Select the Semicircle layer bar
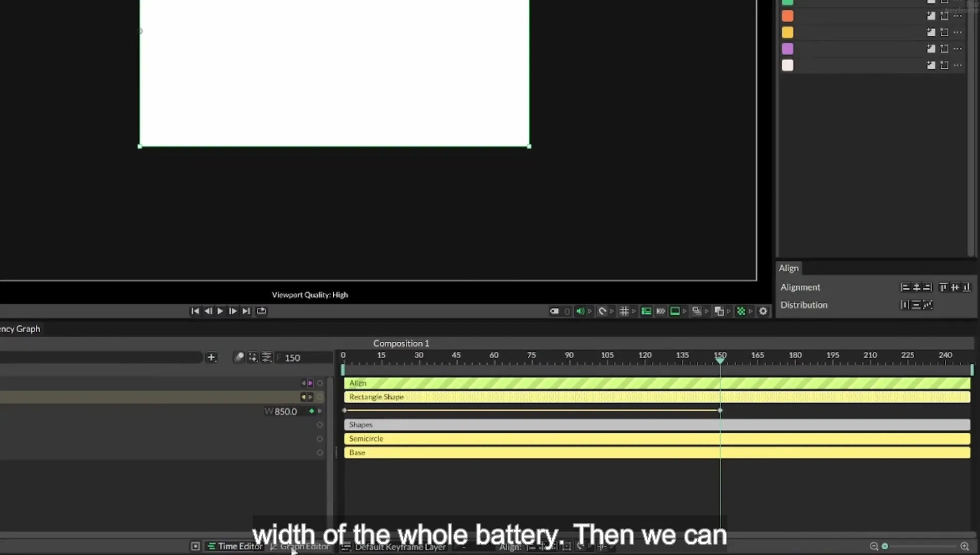Screen dimensions: 980x555 click(x=657, y=439)
